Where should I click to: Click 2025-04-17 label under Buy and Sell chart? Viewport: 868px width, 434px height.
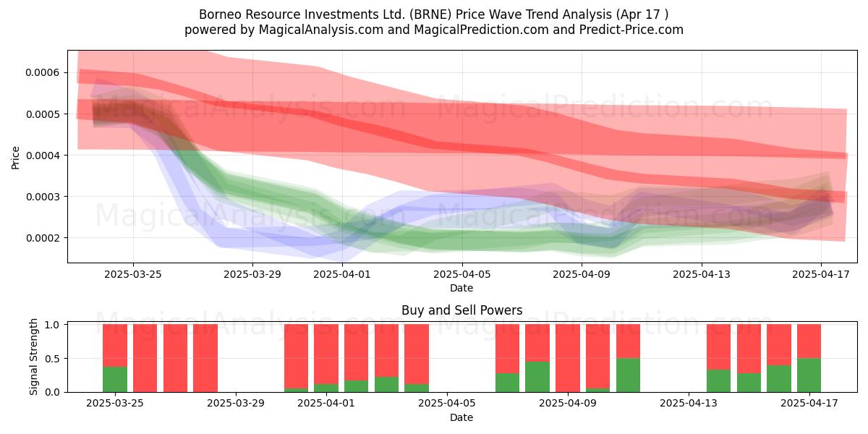pyautogui.click(x=809, y=404)
